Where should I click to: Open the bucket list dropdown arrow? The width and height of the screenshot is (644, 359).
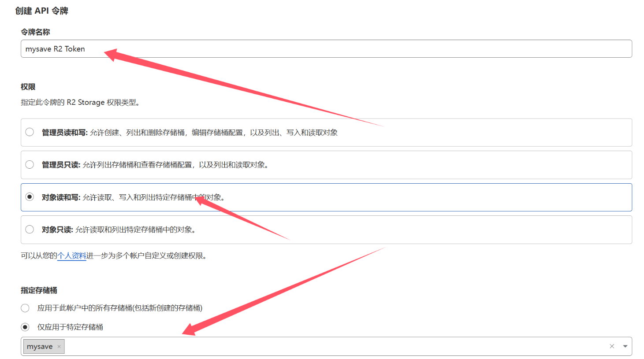point(625,346)
